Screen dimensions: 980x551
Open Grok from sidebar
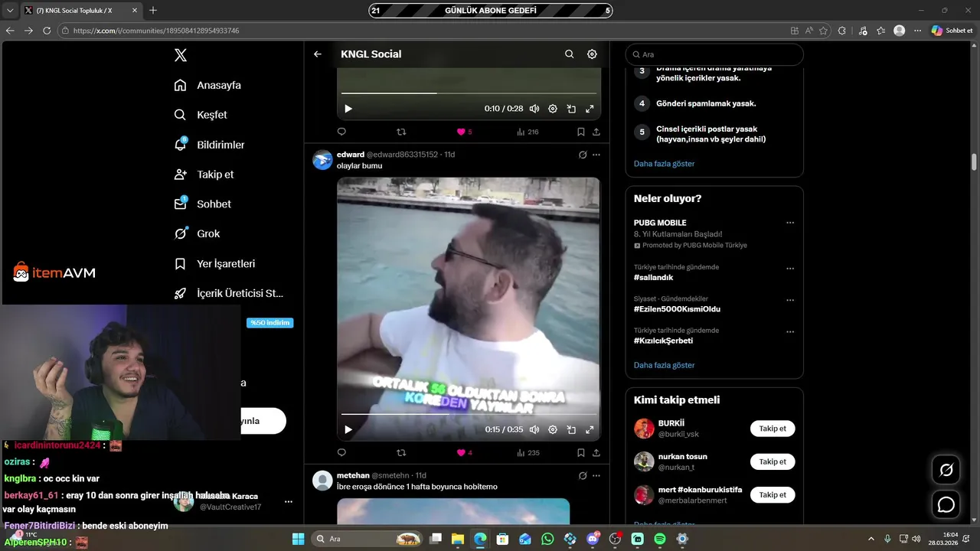coord(197,233)
